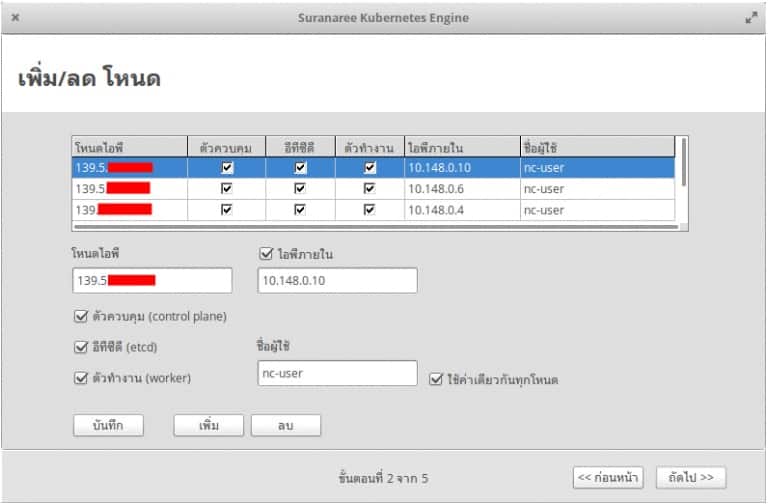Toggle ตัวทำงาน (worker) checkbox in the form

coord(81,378)
